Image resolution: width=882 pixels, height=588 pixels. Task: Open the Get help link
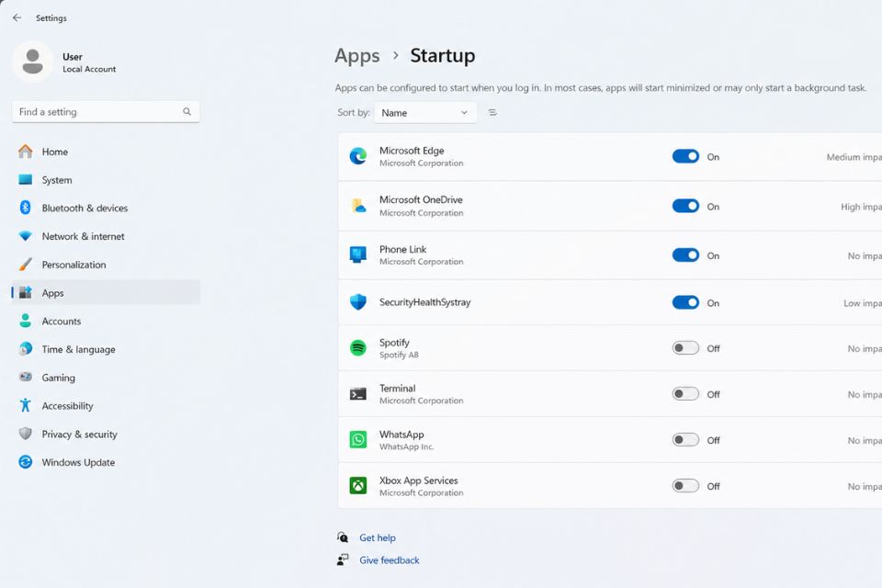click(378, 537)
